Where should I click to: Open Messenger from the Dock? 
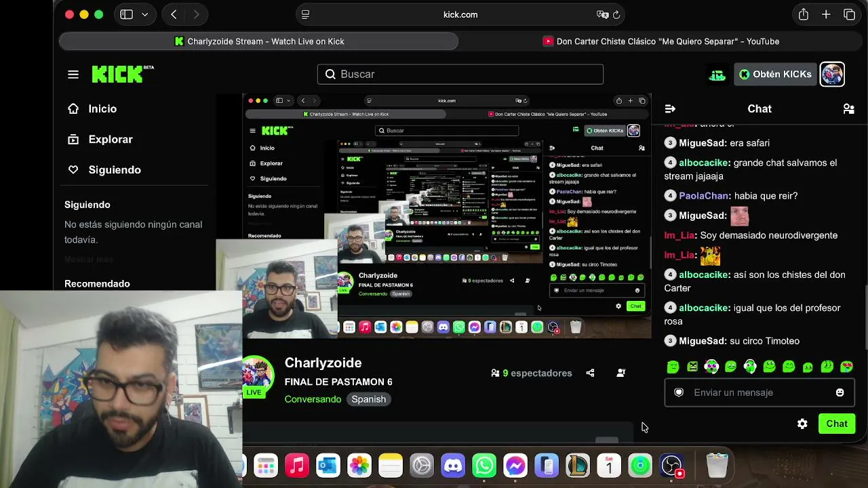[x=515, y=466]
